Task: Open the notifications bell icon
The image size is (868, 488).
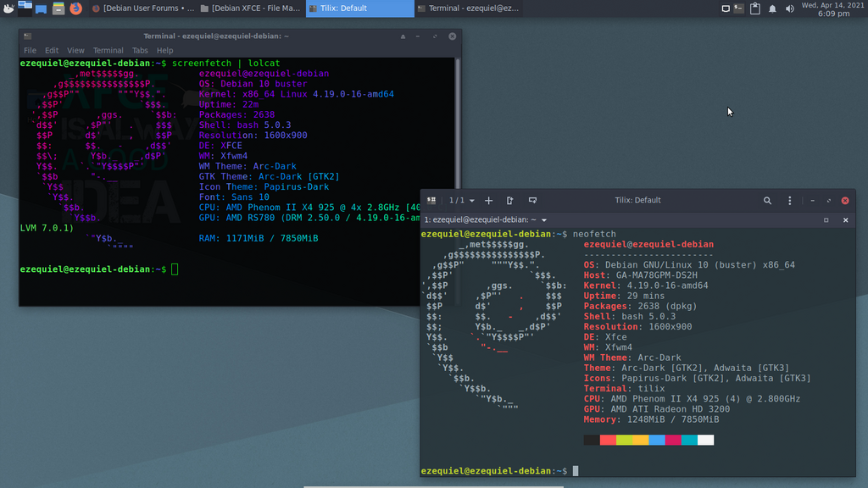Action: tap(772, 8)
